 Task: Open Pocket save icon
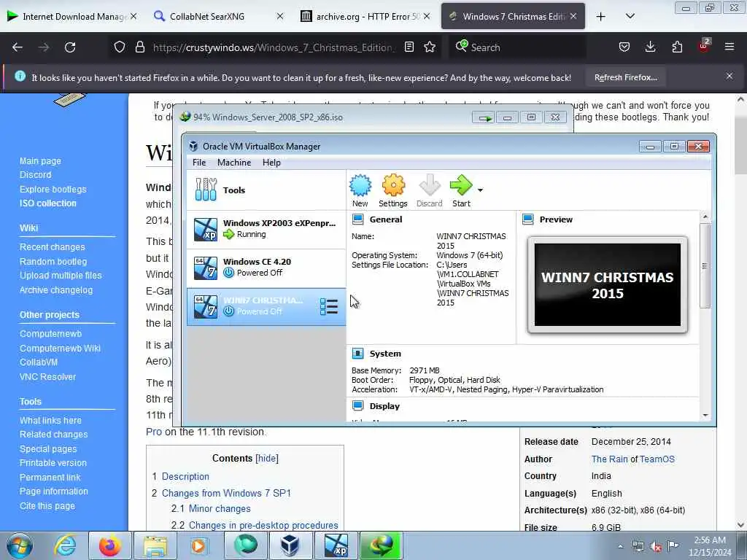(624, 47)
